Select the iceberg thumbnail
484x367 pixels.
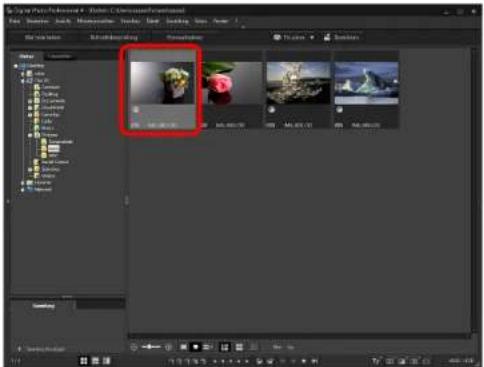tap(366, 83)
